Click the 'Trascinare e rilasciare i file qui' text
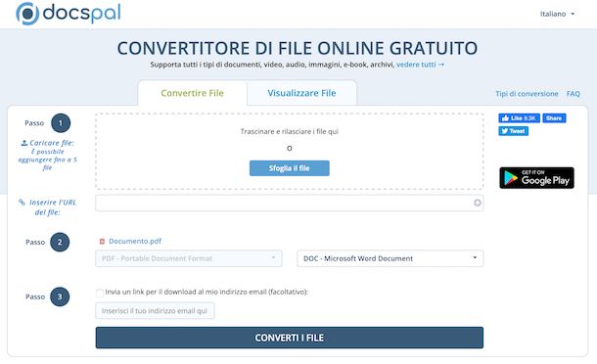597x364 pixels. 290,131
